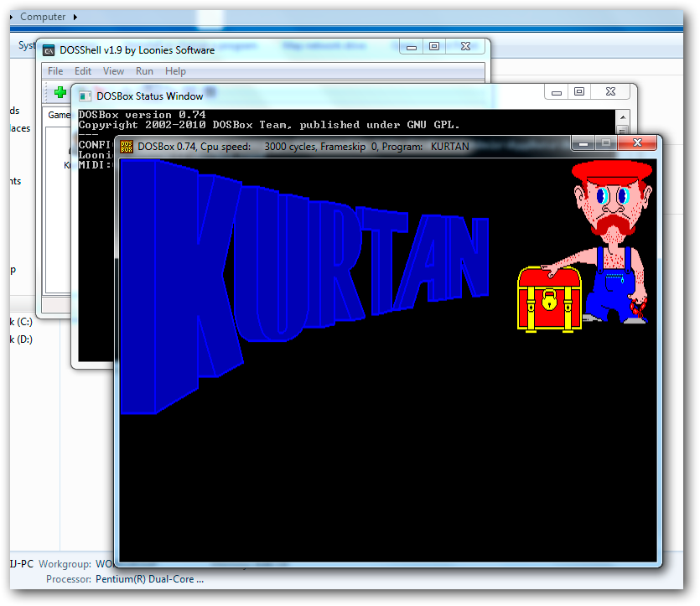Close the DOSBox KURTAN game window
Screen dimensions: 700x606
[x=637, y=142]
